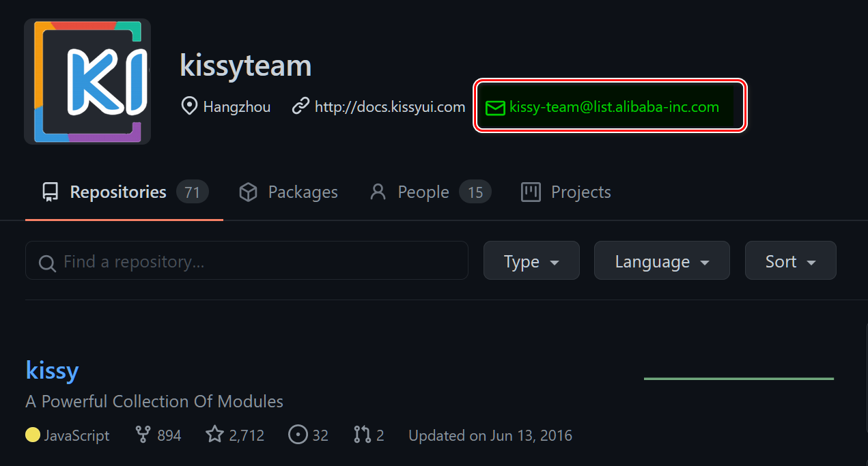Click the pull request icon beside 2
Viewport: 868px width, 466px height.
[x=362, y=435]
